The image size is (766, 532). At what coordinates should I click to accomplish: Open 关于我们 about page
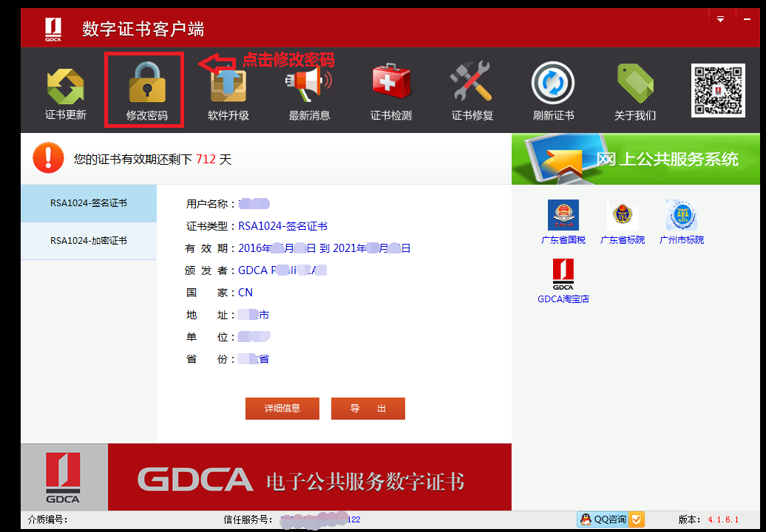coord(634,89)
